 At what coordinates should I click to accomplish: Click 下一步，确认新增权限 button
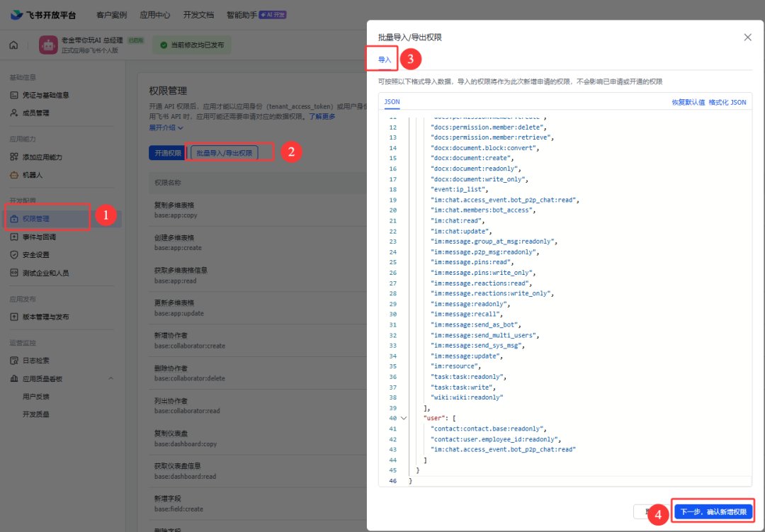(712, 511)
